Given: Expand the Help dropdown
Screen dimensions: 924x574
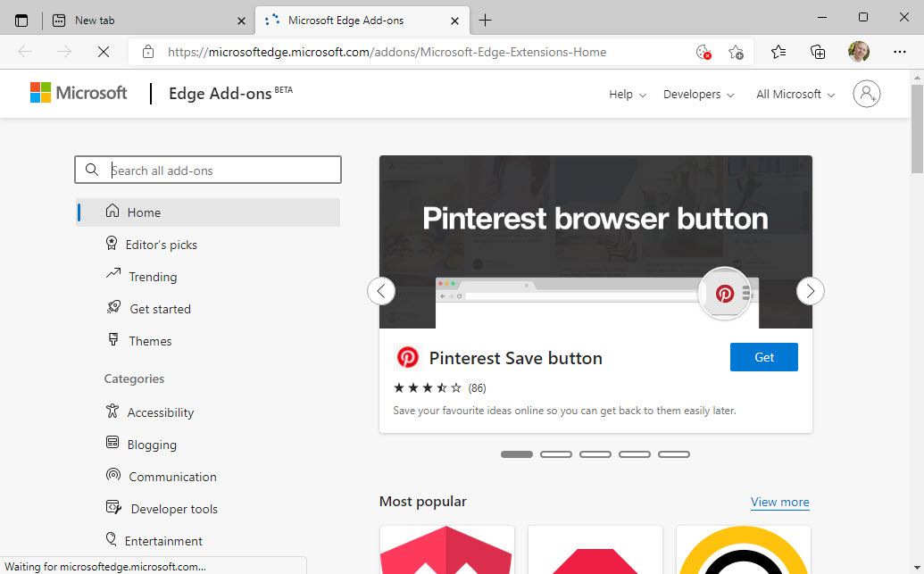Looking at the screenshot, I should (628, 95).
